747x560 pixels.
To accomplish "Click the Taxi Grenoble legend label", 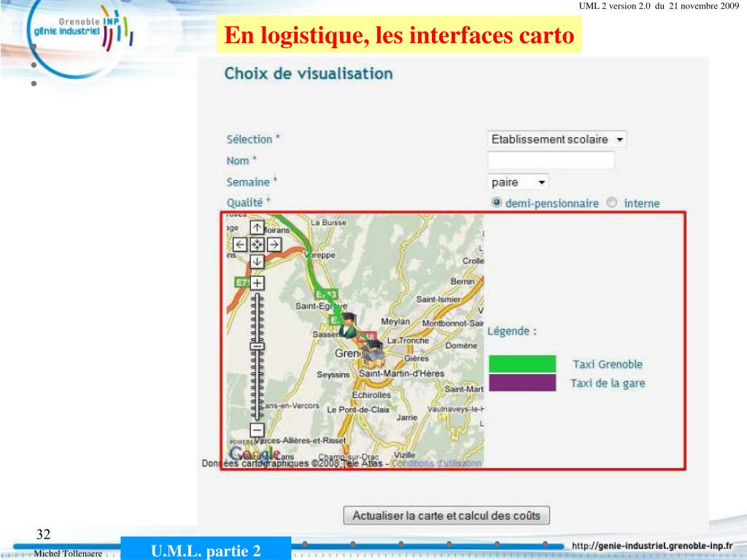I will [x=608, y=365].
